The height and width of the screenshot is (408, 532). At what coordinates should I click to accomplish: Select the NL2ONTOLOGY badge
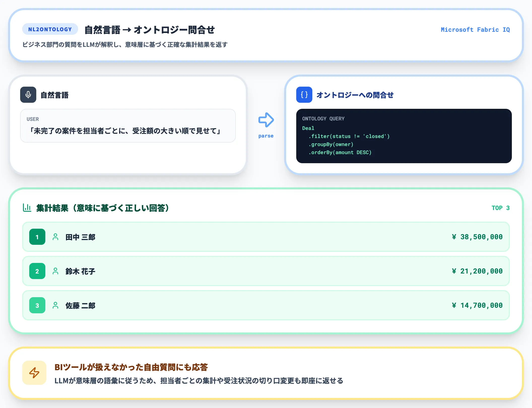click(50, 29)
